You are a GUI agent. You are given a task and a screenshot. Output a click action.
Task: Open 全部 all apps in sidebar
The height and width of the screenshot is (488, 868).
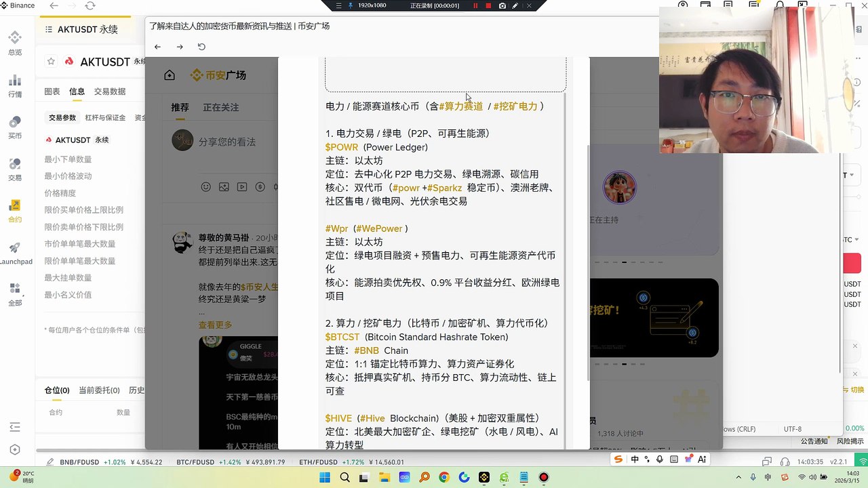click(15, 295)
